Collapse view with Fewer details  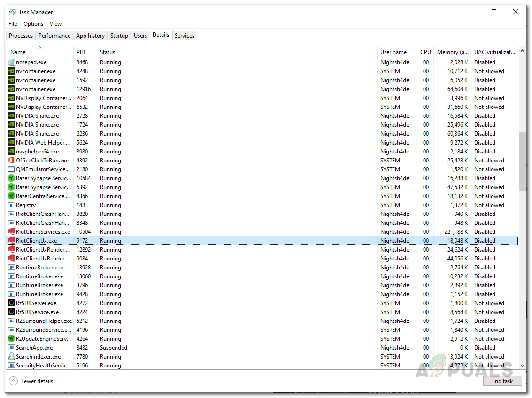31,381
